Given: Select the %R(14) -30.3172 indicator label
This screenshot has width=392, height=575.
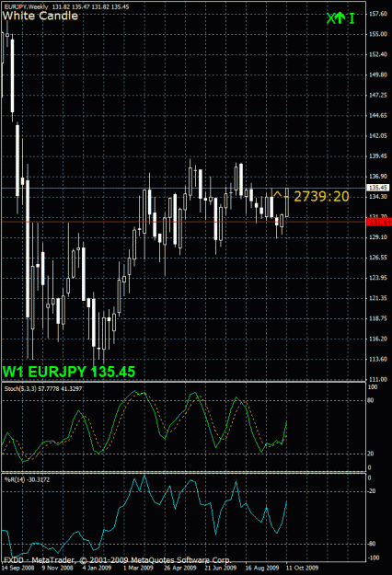Looking at the screenshot, I should [x=27, y=479].
